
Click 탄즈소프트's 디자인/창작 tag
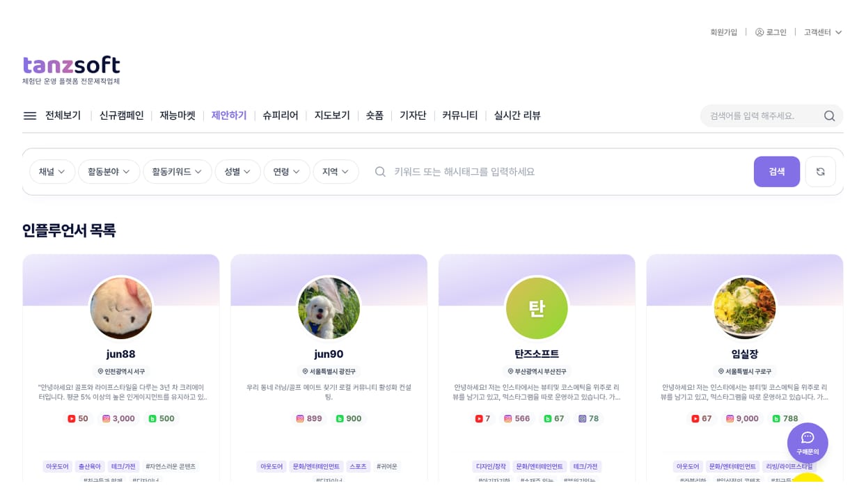491,466
